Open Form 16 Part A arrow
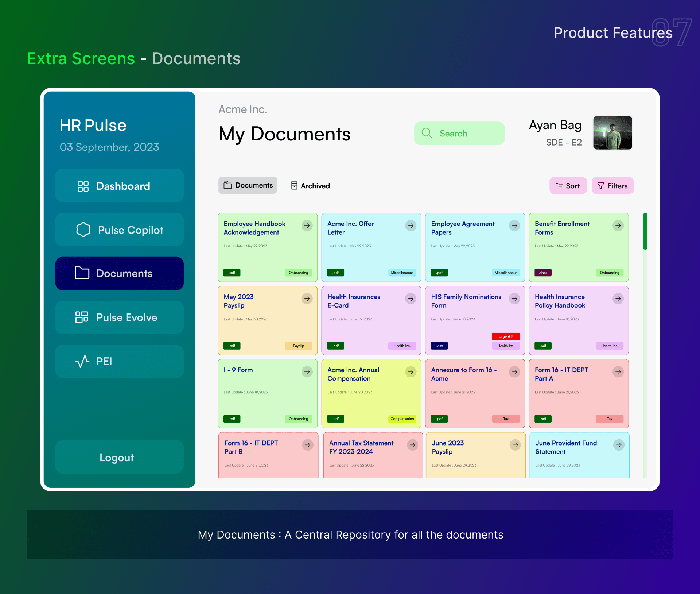The width and height of the screenshot is (700, 594). click(618, 371)
